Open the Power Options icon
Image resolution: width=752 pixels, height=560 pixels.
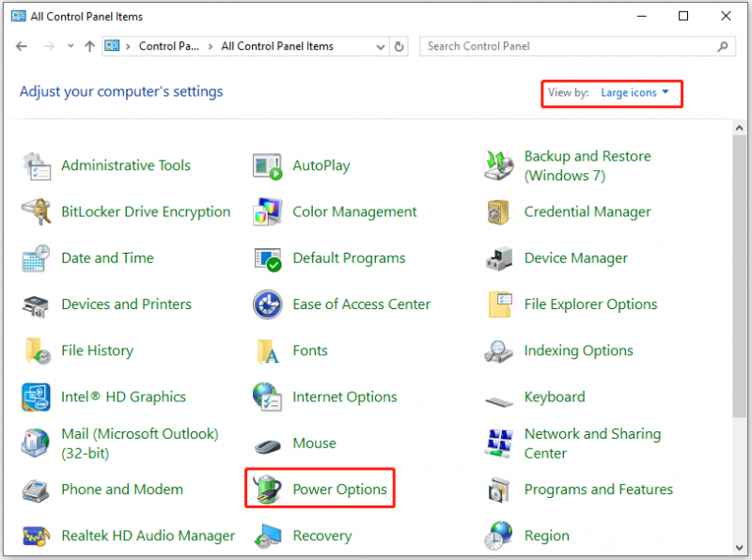coord(267,489)
